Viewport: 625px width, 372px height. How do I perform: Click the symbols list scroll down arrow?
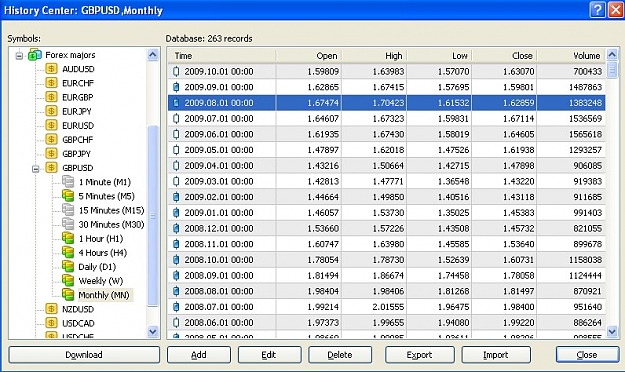pos(153,331)
